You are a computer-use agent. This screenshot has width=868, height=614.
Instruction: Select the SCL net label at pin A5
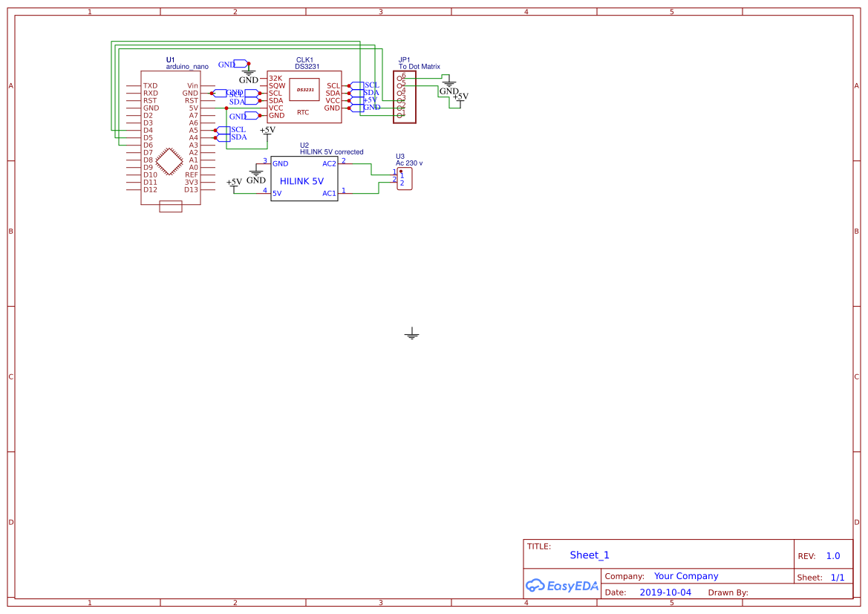pos(238,130)
